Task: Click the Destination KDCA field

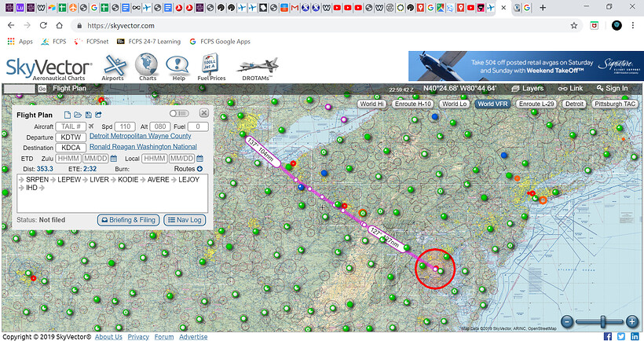Action: (x=71, y=148)
